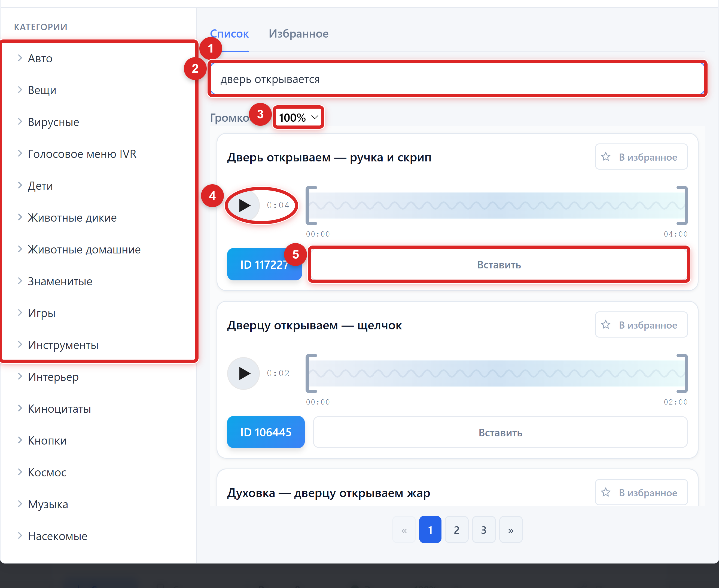The height and width of the screenshot is (588, 719).
Task: Open the Знаменитые category
Action: [60, 281]
